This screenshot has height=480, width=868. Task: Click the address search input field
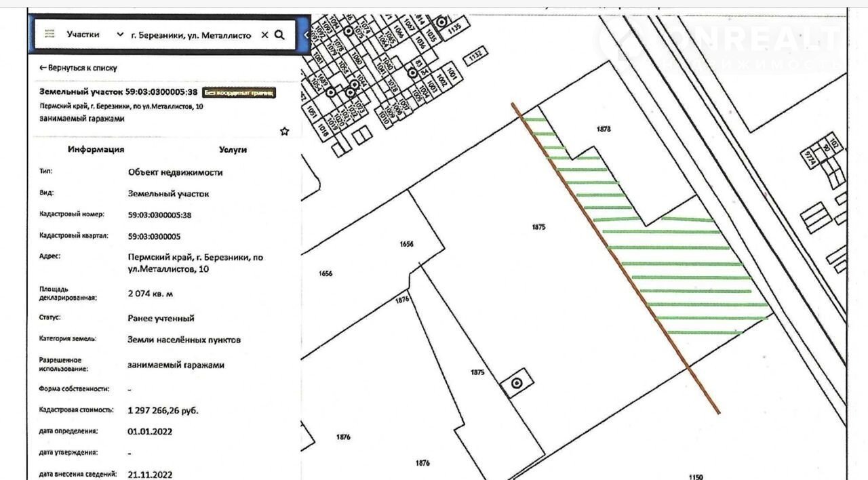191,35
